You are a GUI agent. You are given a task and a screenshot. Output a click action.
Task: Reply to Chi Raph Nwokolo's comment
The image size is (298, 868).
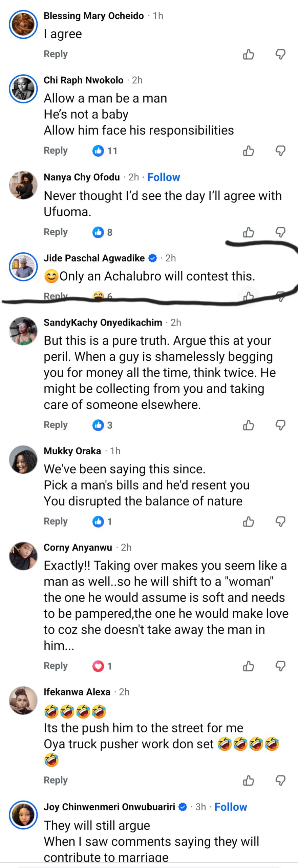pyautogui.click(x=56, y=151)
